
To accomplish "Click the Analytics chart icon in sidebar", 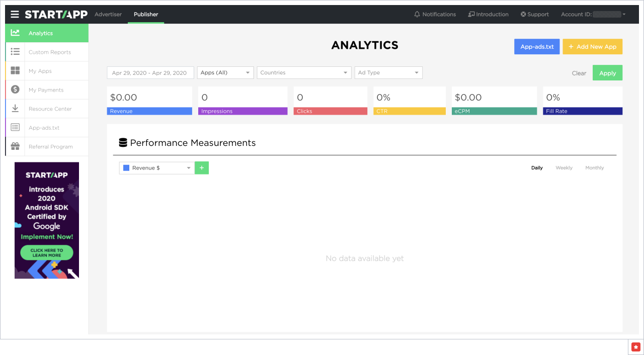I will coord(15,33).
